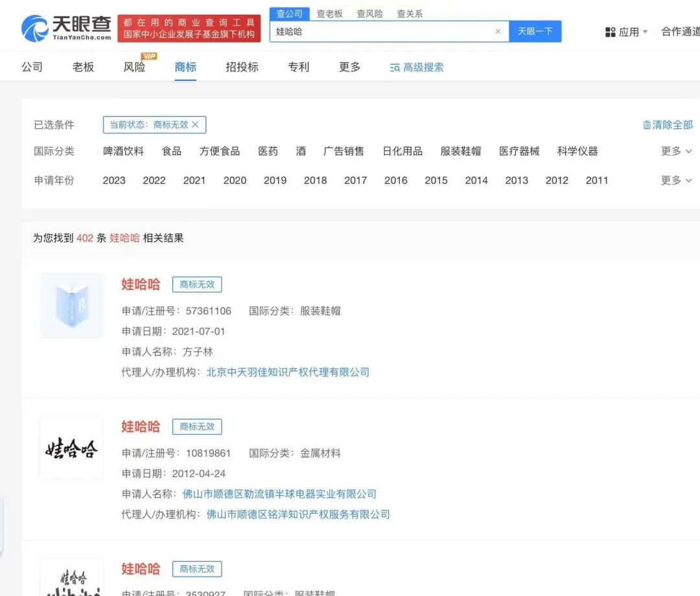
Task: Open the 招投标 navigation tab
Action: coord(242,67)
